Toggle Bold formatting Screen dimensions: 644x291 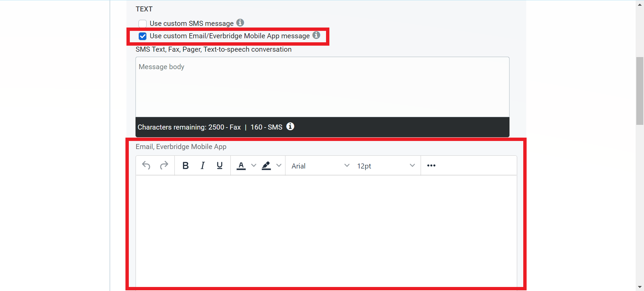[x=185, y=165]
